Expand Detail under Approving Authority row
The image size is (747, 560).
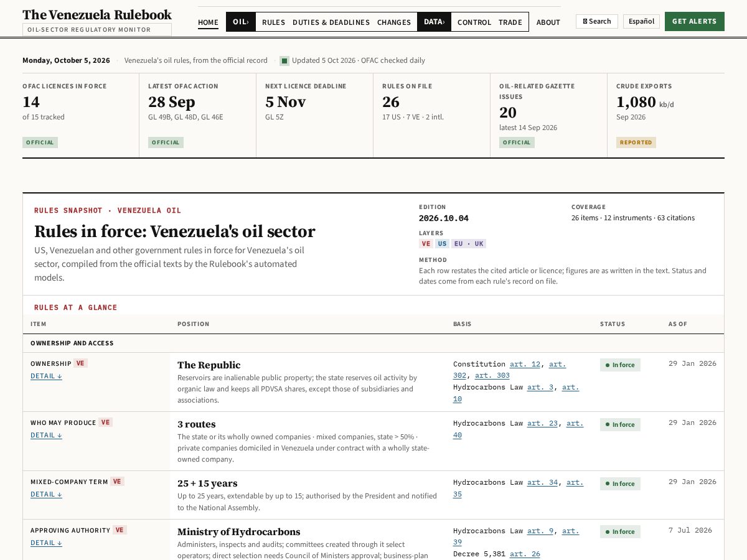46,543
